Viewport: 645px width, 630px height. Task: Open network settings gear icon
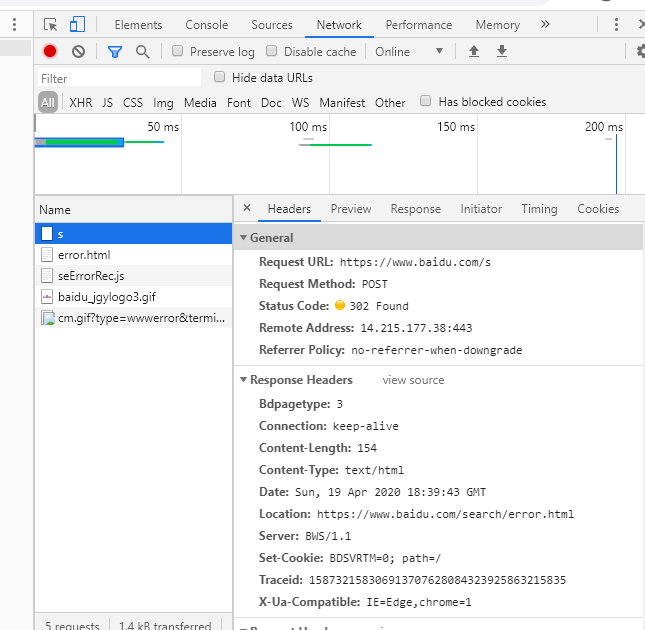tap(640, 51)
